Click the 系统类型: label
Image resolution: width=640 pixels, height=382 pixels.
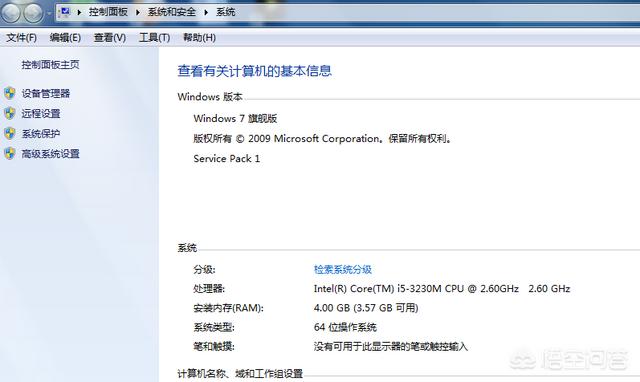click(214, 327)
